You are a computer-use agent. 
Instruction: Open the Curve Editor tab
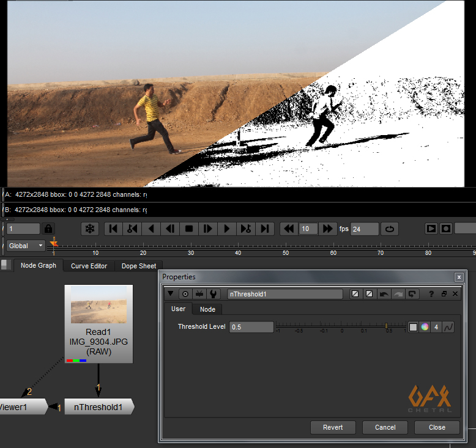(89, 266)
